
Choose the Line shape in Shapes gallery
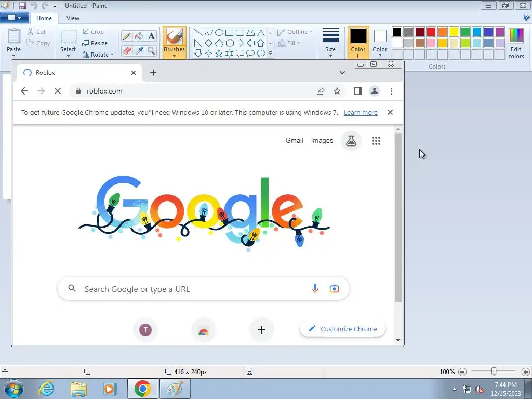[x=198, y=33]
